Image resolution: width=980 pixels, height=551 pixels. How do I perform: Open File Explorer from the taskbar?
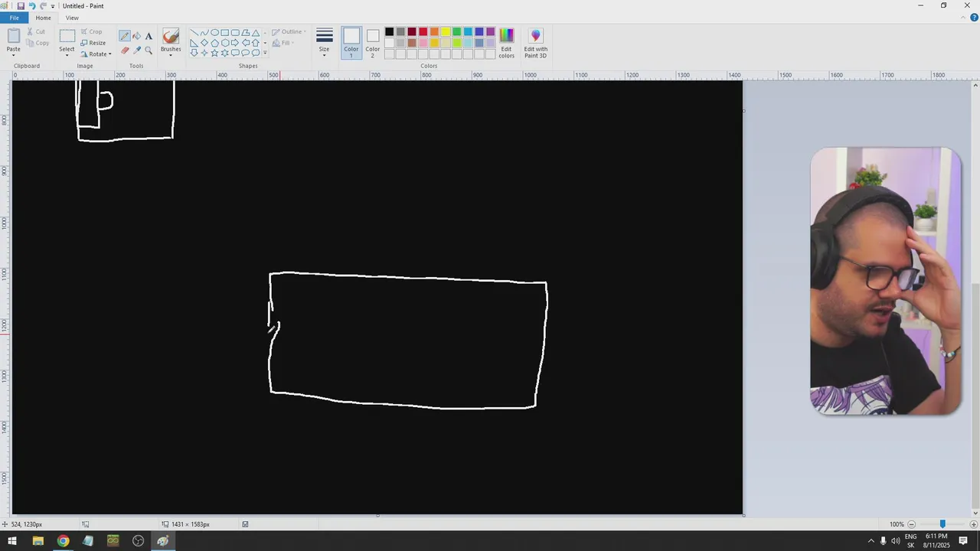pyautogui.click(x=38, y=541)
